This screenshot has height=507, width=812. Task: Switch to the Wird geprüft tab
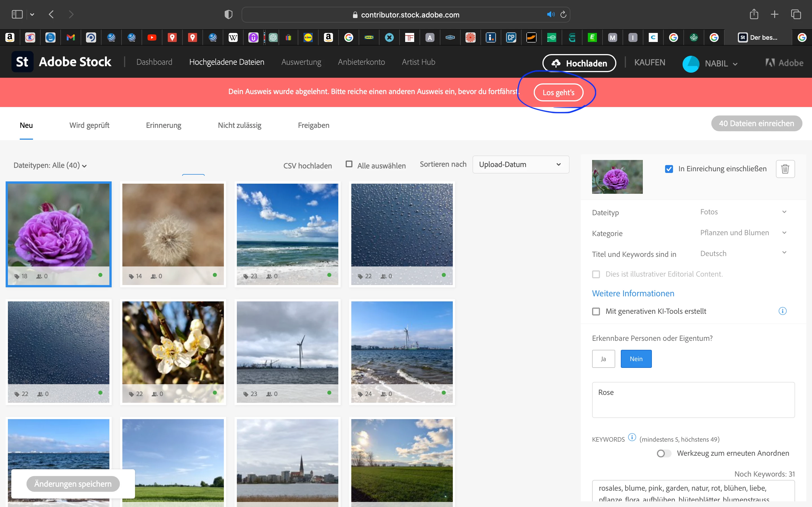[x=89, y=125]
